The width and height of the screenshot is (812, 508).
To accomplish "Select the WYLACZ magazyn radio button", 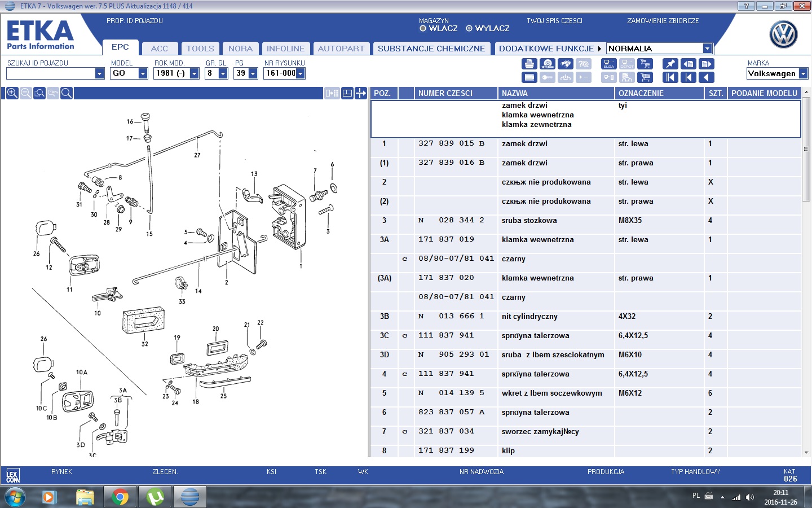I will (x=469, y=28).
